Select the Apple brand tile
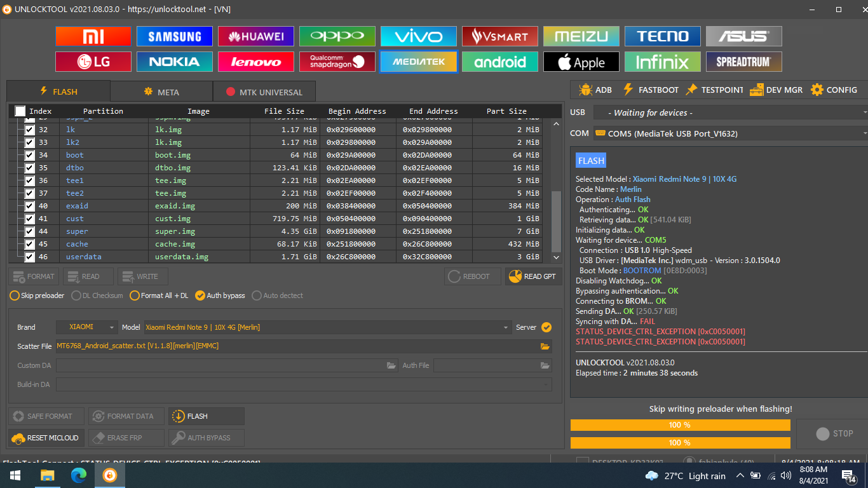 coord(581,62)
